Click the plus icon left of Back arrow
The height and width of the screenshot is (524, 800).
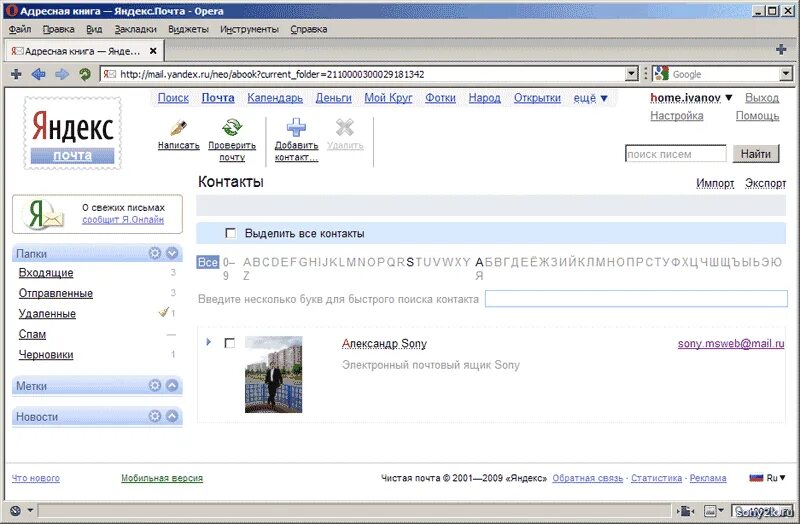[16, 74]
